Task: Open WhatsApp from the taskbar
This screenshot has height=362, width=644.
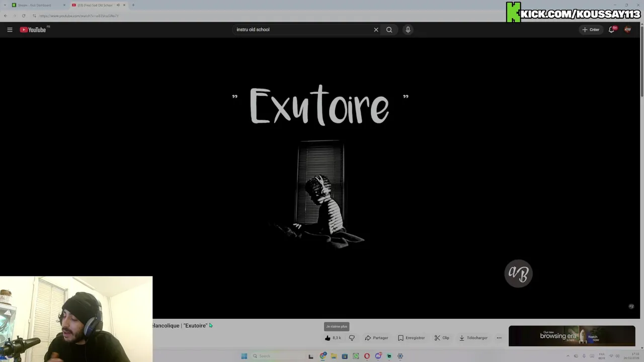Action: 356,356
